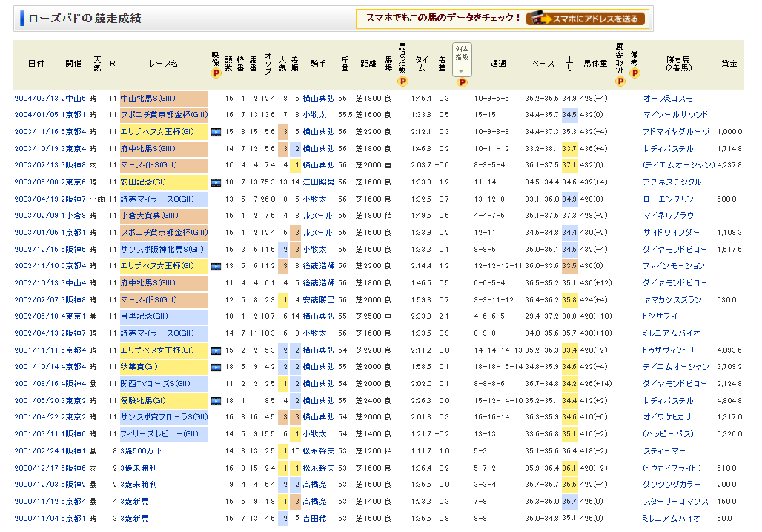Open date link 2004/03/13
Image resolution: width=762 pixels, height=532 pixels.
36,98
